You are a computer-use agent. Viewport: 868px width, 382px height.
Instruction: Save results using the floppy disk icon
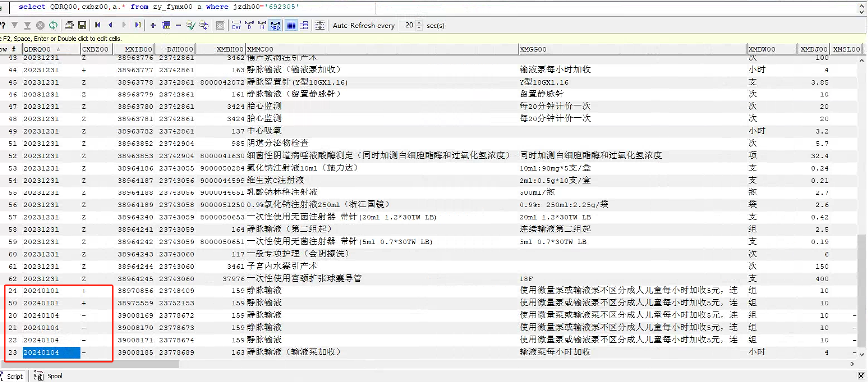click(82, 25)
